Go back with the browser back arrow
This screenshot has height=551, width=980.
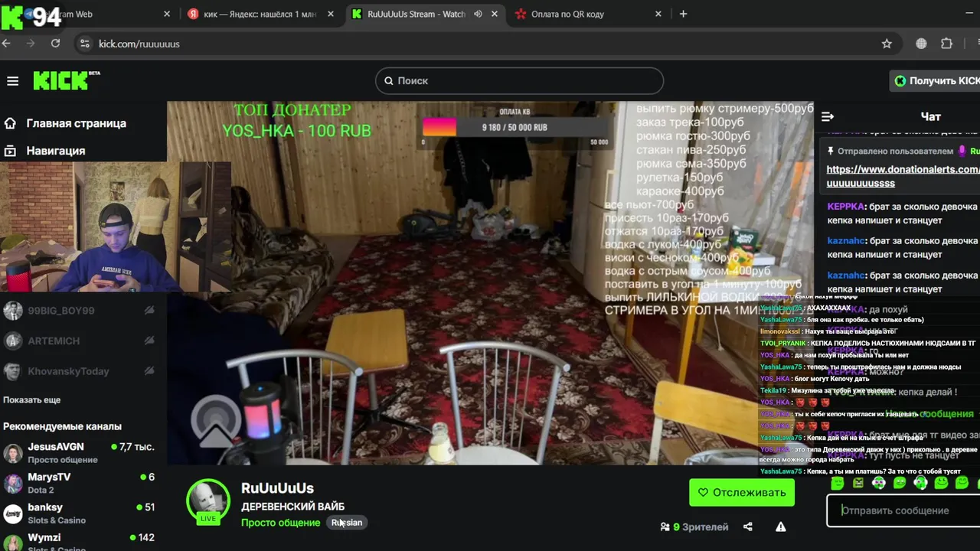6,44
